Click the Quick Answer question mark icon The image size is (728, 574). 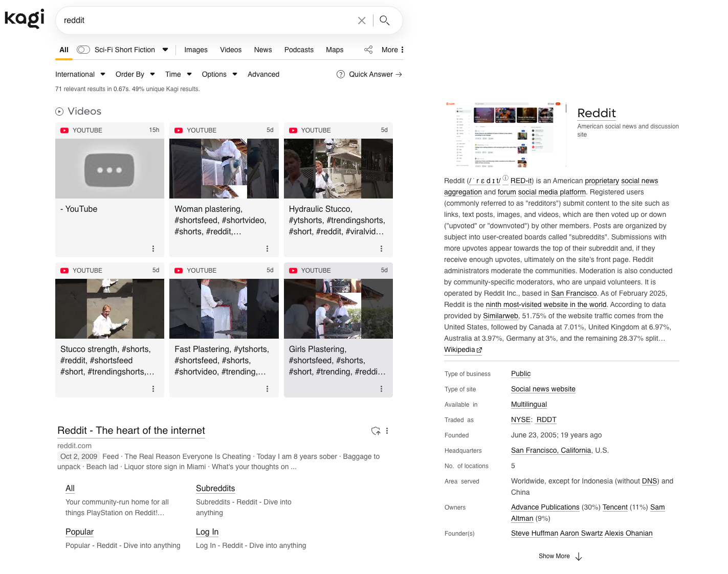(x=341, y=74)
